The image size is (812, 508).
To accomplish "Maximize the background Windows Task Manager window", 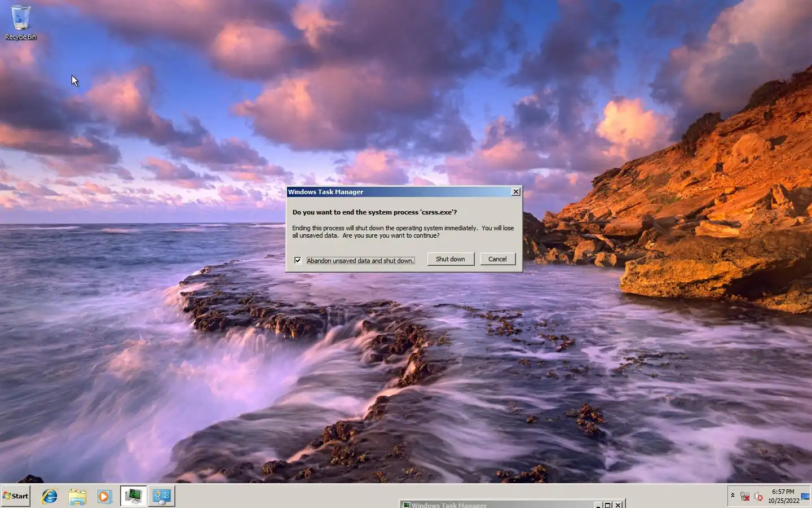I will (607, 505).
